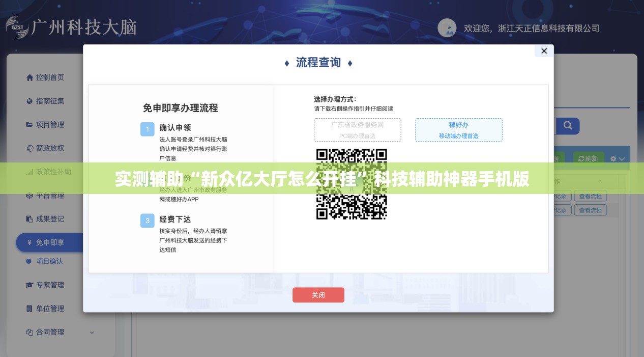Viewport: 644px width, 357px height.
Task: Click 免申即享办理流程 heading
Action: [x=180, y=108]
